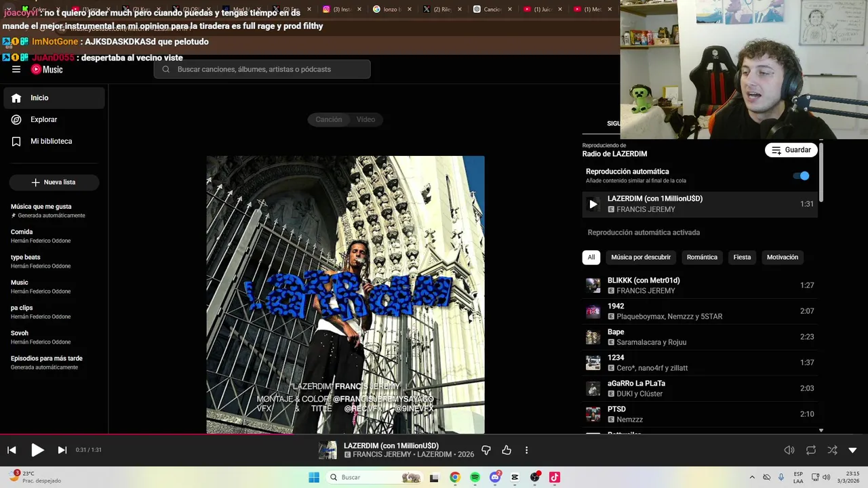Skip to the previous track
Screen dimensions: 868x488
pos(12,450)
